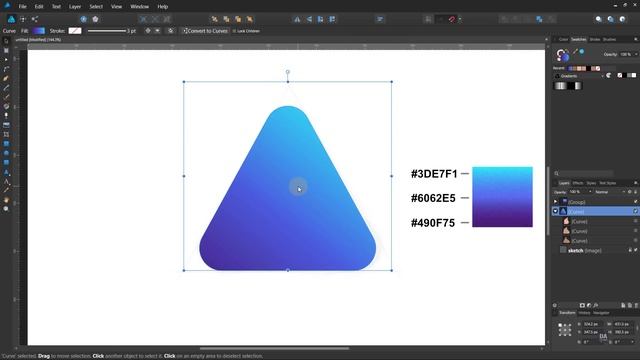Screen dimensions: 640x360
Task: Toggle the red Snapping magnet icon
Action: point(452,19)
